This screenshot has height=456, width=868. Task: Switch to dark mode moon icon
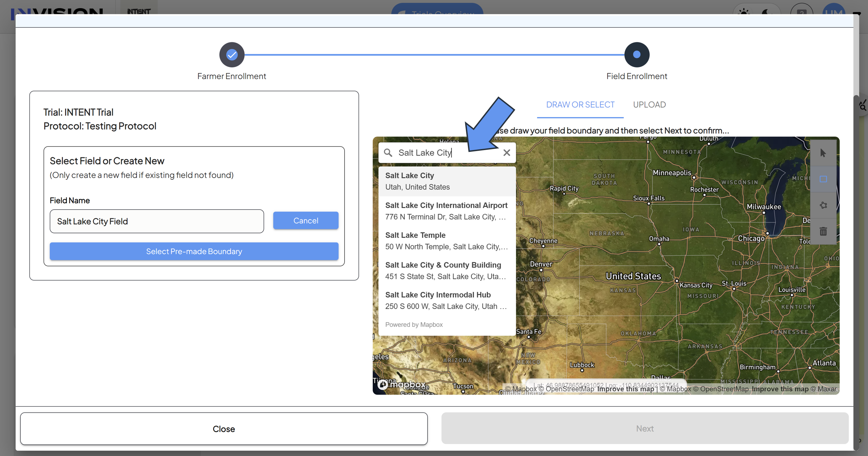tap(766, 12)
